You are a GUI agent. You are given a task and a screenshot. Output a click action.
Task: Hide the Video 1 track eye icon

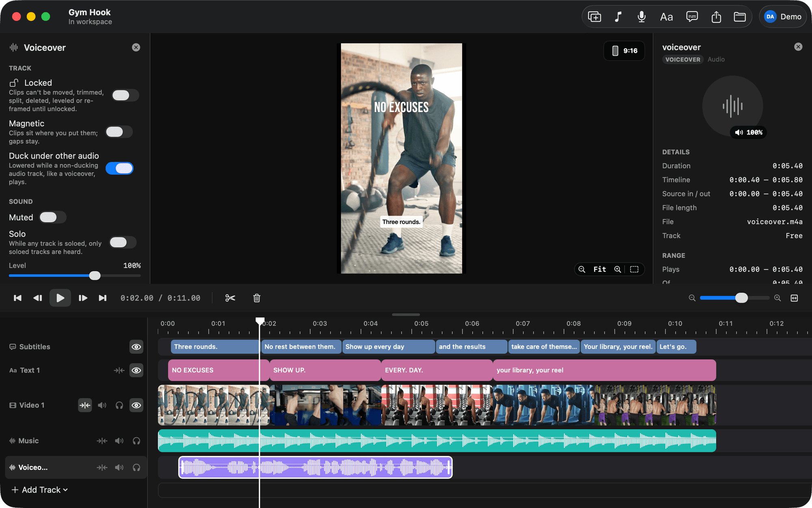coord(136,405)
